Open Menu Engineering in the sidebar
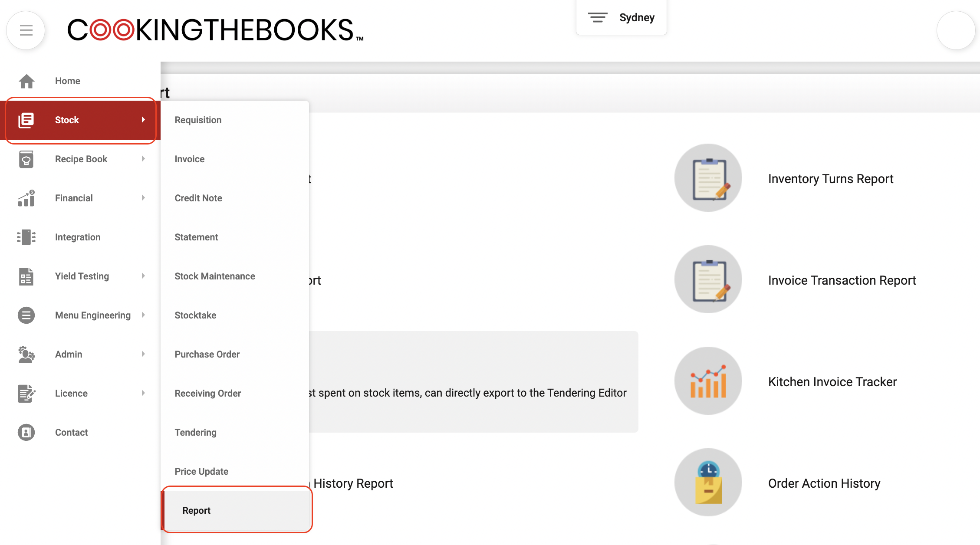980x545 pixels. 80,315
